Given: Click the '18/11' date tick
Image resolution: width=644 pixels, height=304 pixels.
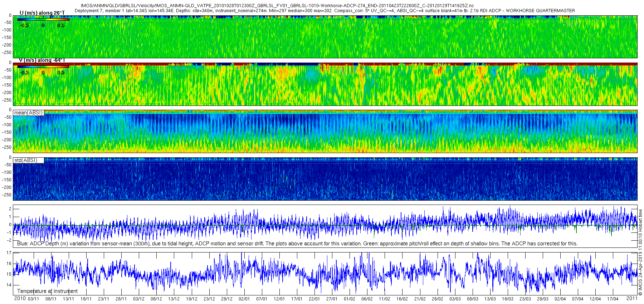Looking at the screenshot, I should pos(86,299).
